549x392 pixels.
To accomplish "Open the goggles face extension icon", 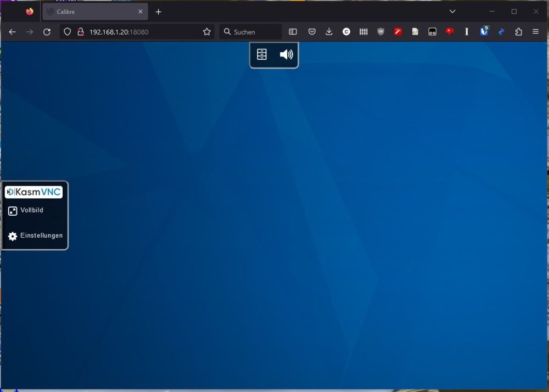I will coord(432,32).
